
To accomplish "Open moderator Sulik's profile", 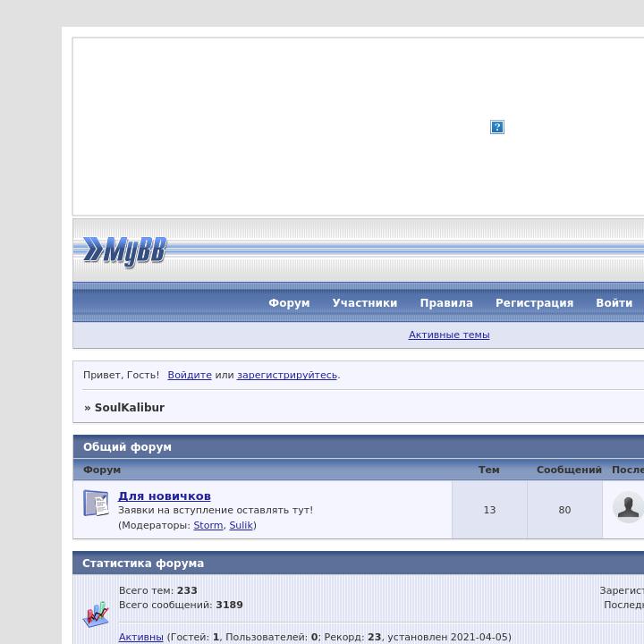I will tap(241, 525).
